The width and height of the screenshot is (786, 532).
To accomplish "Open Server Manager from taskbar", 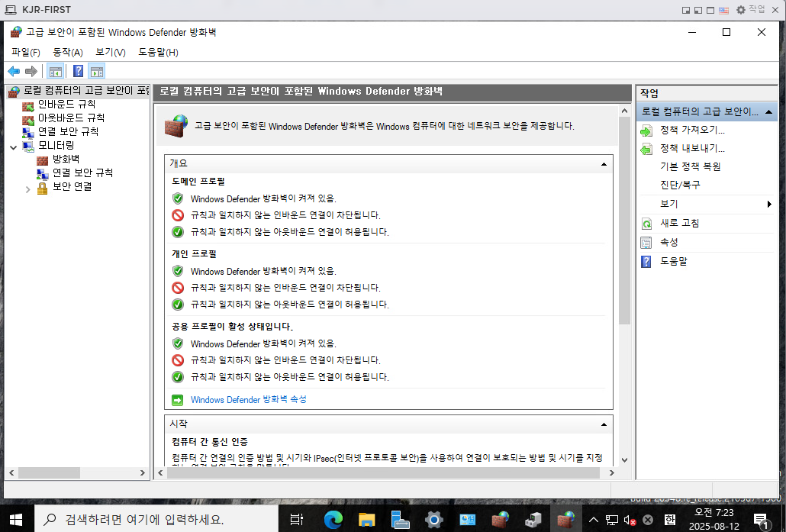I will (x=400, y=520).
